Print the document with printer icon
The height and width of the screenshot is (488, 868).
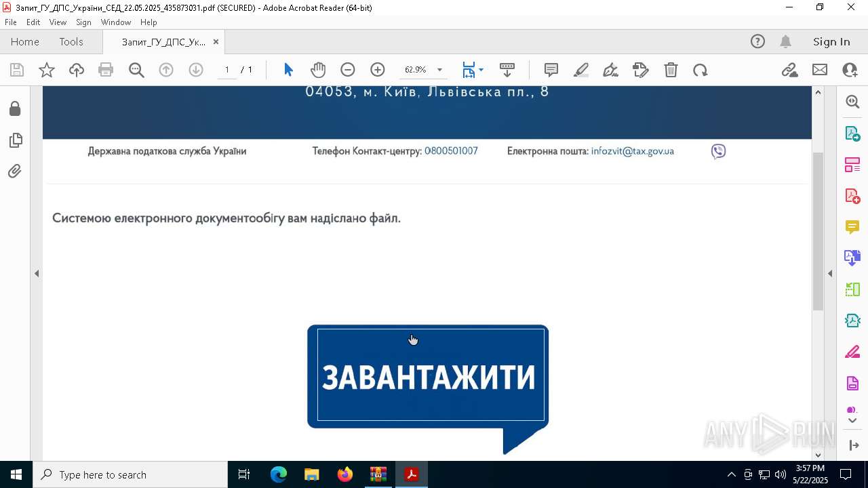pyautogui.click(x=106, y=70)
